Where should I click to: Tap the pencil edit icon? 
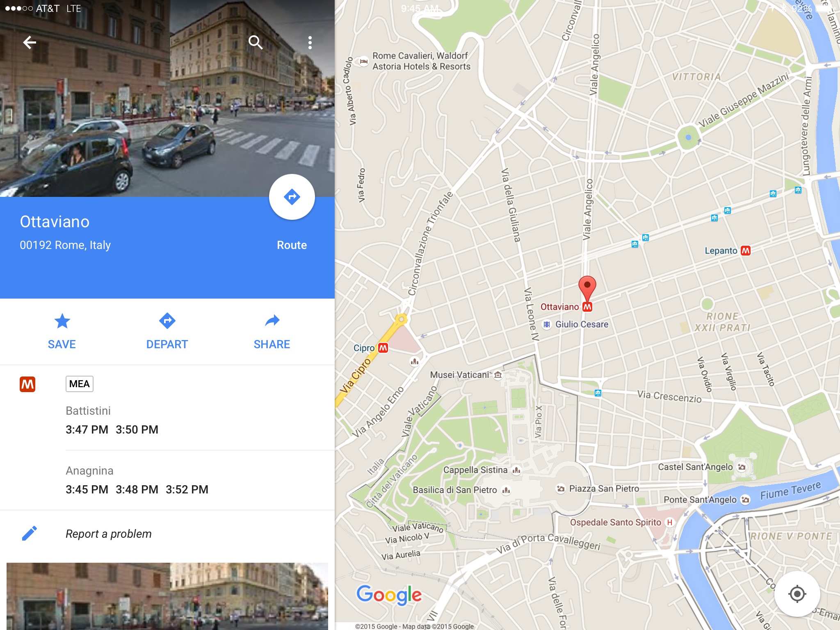(29, 533)
